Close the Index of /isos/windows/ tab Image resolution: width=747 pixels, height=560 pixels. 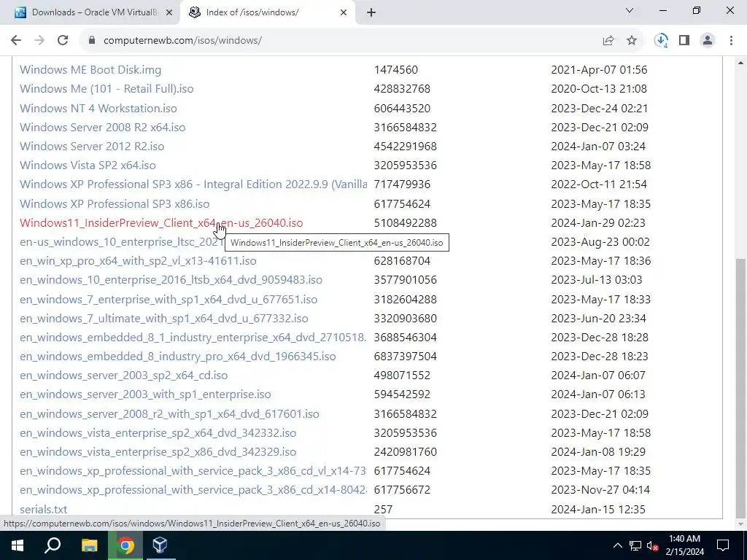pyautogui.click(x=344, y=13)
